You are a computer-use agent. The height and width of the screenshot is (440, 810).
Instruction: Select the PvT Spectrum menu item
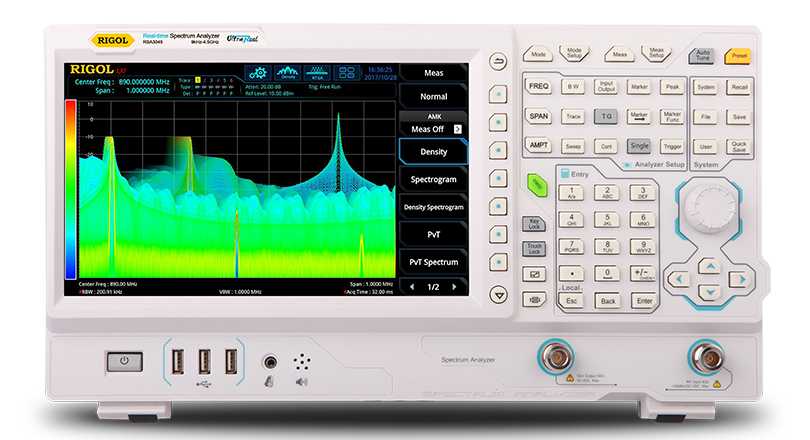[433, 261]
